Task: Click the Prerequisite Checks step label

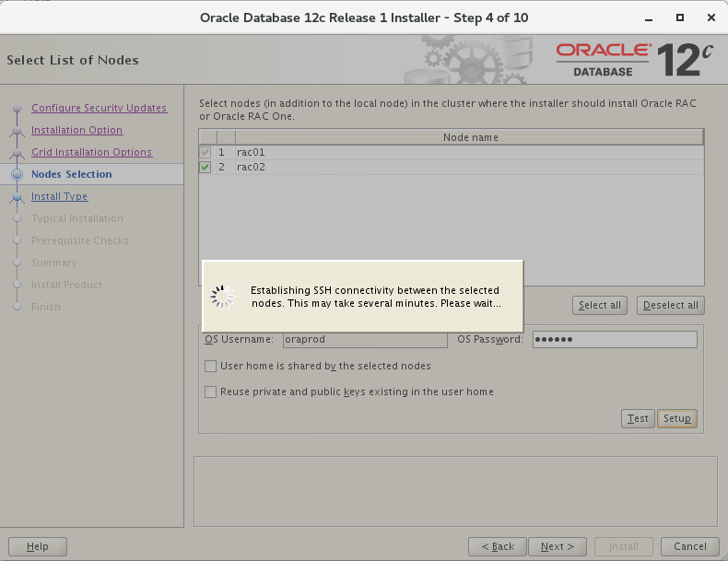Action: pyautogui.click(x=80, y=240)
